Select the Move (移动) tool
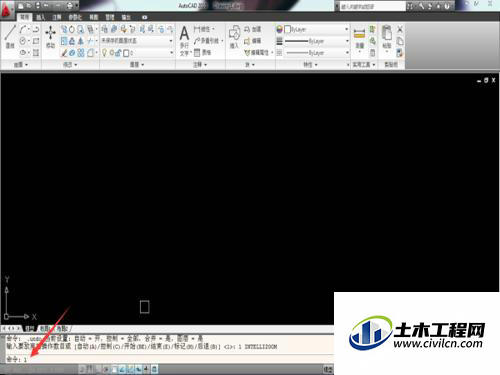This screenshot has width=500, height=375. tap(50, 37)
